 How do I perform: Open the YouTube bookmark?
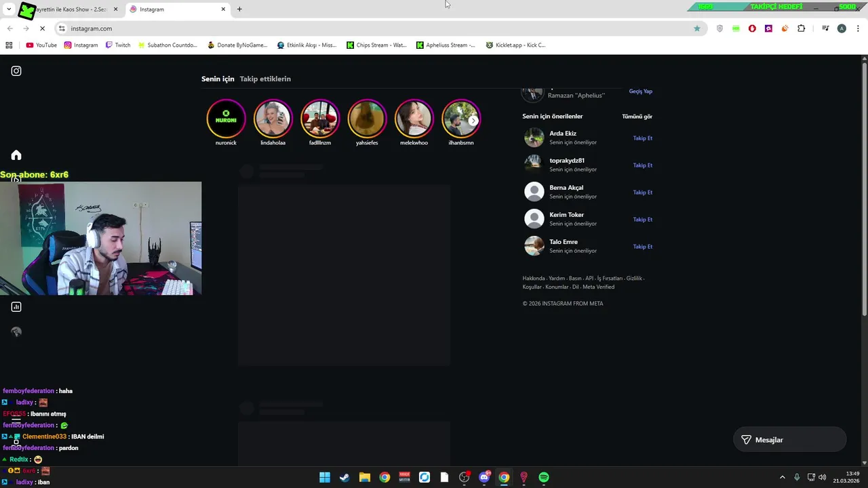click(41, 45)
